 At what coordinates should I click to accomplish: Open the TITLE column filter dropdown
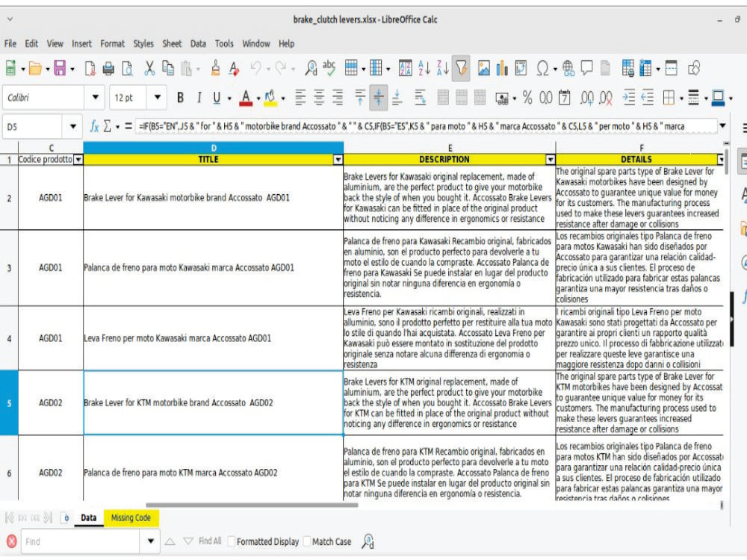pyautogui.click(x=338, y=160)
